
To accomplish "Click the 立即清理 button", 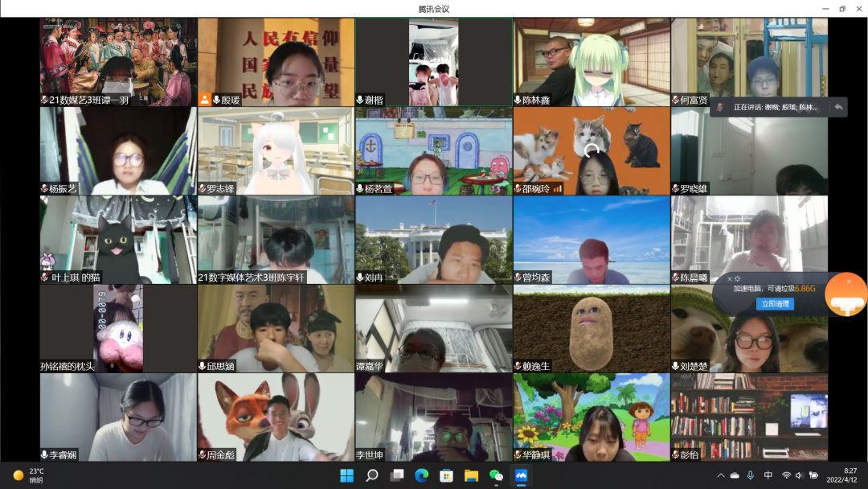I will 775,304.
